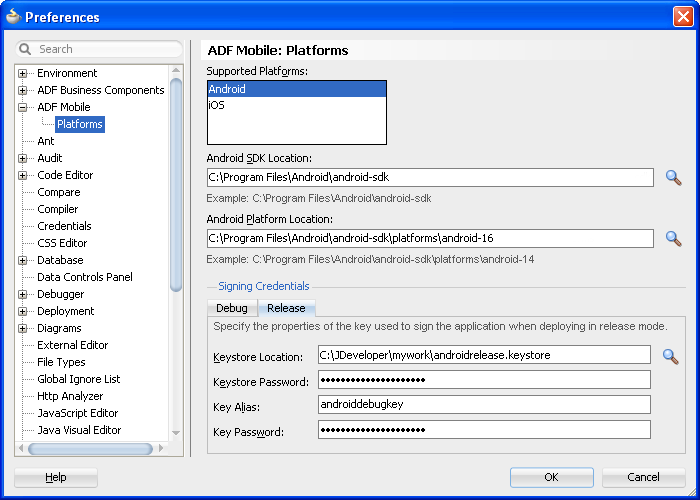
Task: Cancel the Preferences dialog
Action: pos(643,477)
